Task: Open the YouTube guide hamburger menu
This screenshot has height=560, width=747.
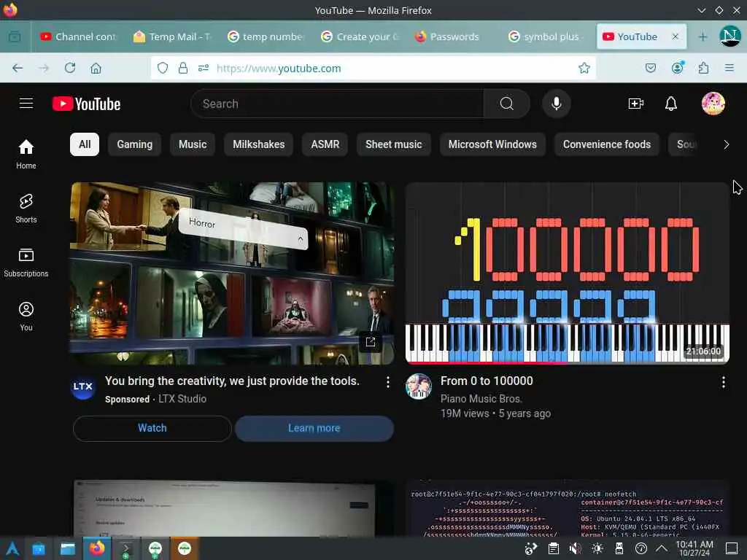Action: pos(26,104)
